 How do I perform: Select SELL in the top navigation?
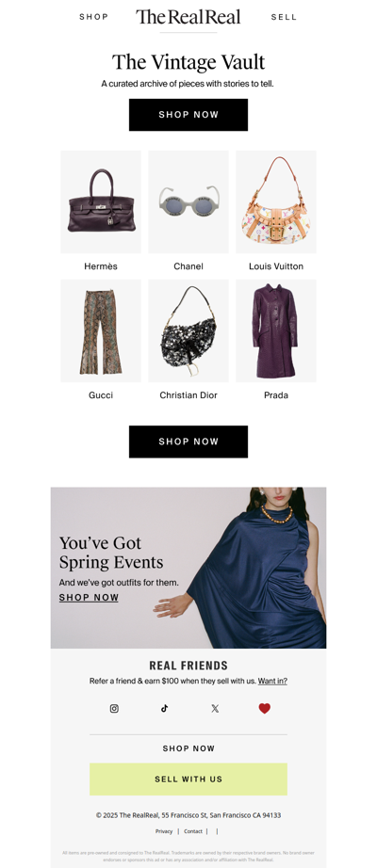click(x=284, y=17)
